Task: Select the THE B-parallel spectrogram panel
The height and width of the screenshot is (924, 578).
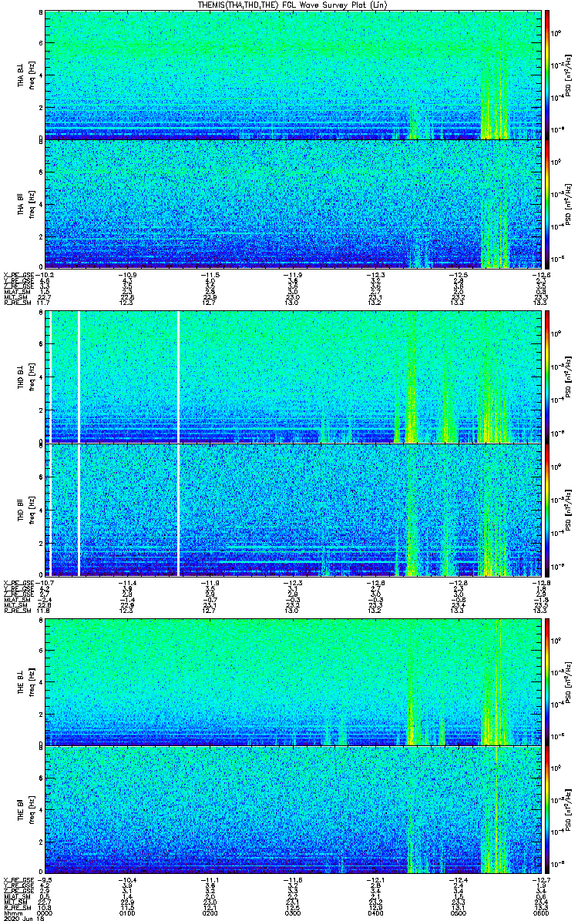Action: [293, 811]
